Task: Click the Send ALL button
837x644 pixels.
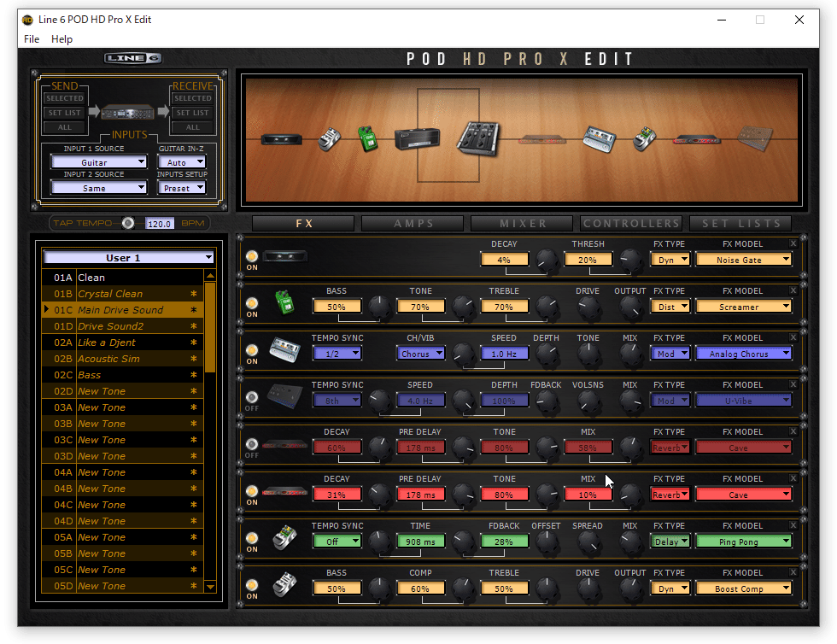Action: tap(65, 127)
